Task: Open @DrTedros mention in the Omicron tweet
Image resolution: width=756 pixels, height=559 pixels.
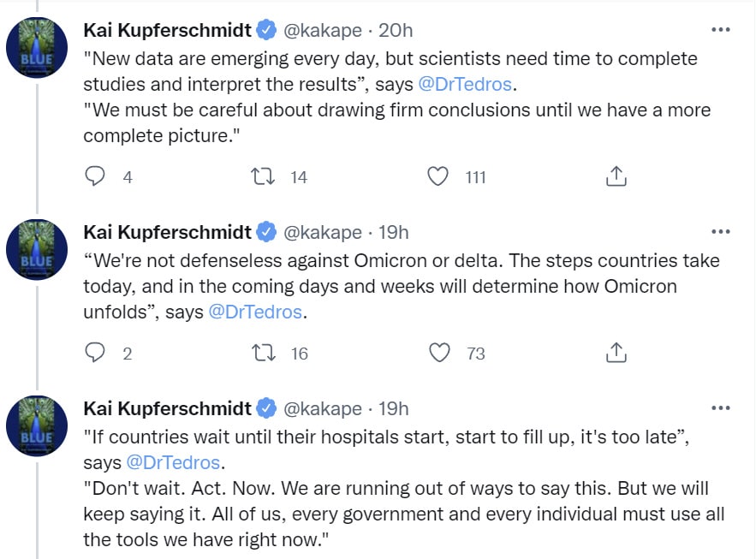Action: click(x=255, y=312)
